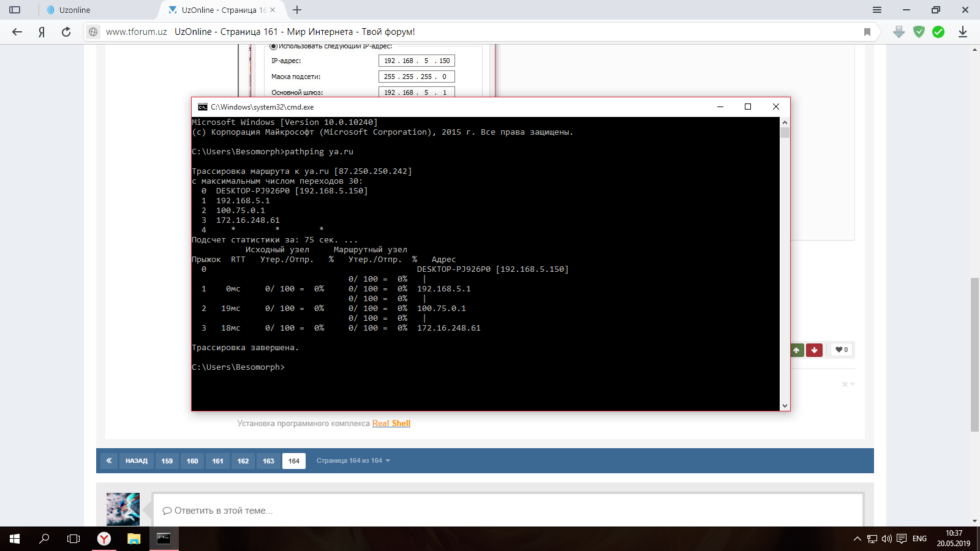Viewport: 980px width, 551px height.
Task: Open the browser downloads arrow icon
Action: click(x=962, y=32)
